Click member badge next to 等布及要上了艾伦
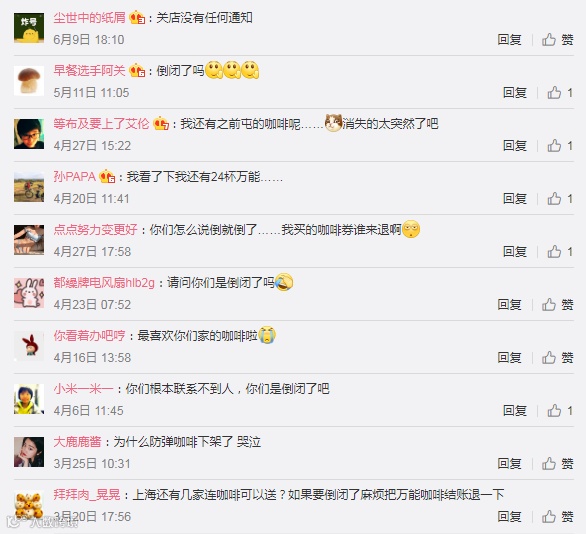The width and height of the screenshot is (586, 534). [161, 123]
